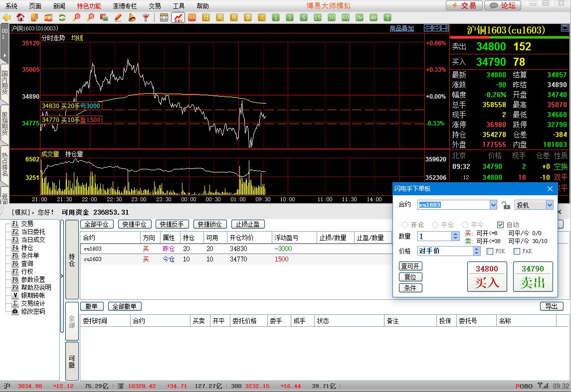Switch to the Tick chart icon
The width and height of the screenshot is (571, 392).
[x=192, y=17]
